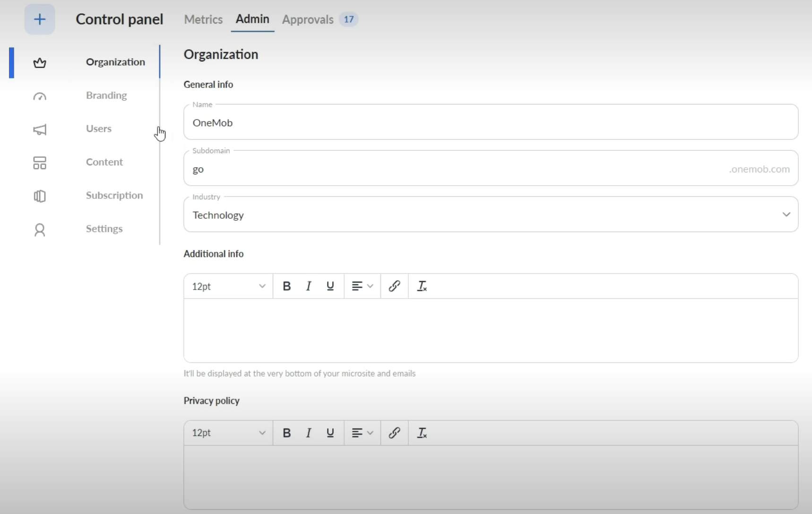812x514 pixels.
Task: Go to Users admin section
Action: click(x=99, y=128)
